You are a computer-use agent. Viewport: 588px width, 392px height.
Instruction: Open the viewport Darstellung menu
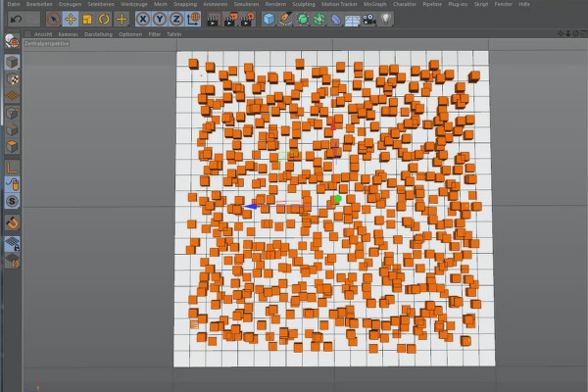pyautogui.click(x=98, y=34)
